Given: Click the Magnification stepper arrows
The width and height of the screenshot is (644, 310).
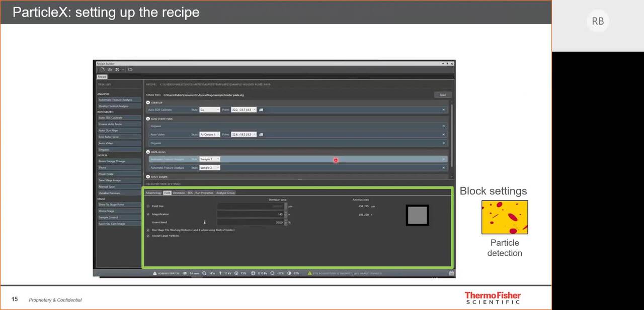Looking at the screenshot, I should 286,214.
